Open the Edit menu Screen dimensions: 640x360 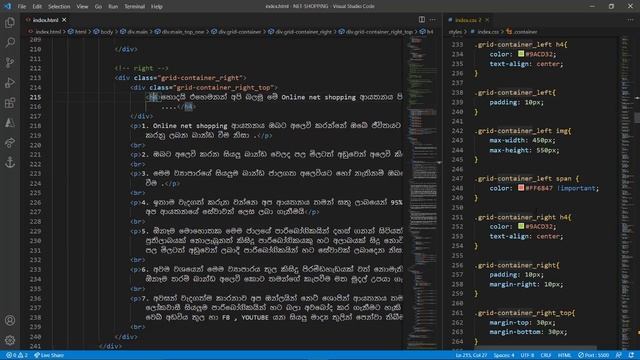tap(37, 7)
